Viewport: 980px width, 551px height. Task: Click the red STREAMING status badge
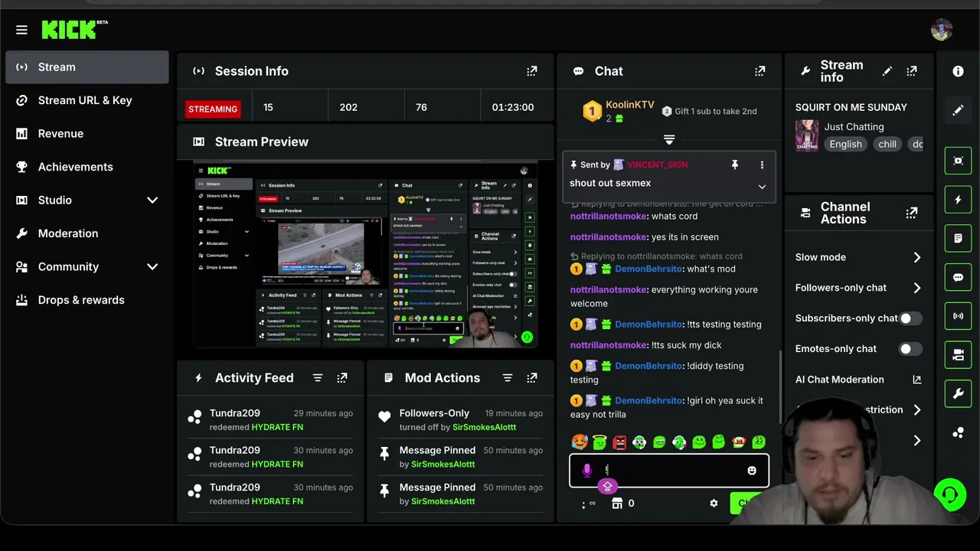pos(213,109)
